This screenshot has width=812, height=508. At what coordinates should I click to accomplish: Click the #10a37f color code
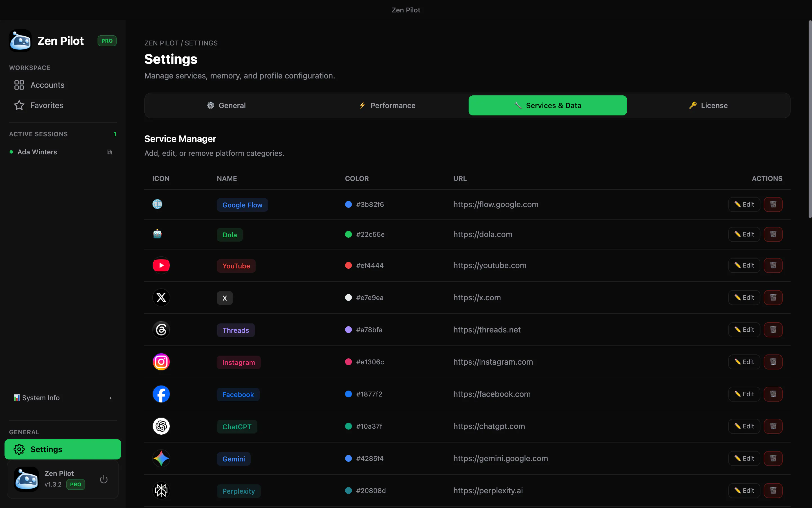point(369,426)
